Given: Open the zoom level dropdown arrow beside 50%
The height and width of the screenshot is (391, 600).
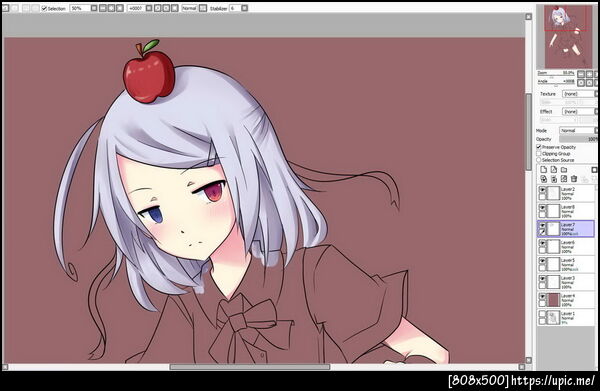Looking at the screenshot, I should pyautogui.click(x=94, y=8).
